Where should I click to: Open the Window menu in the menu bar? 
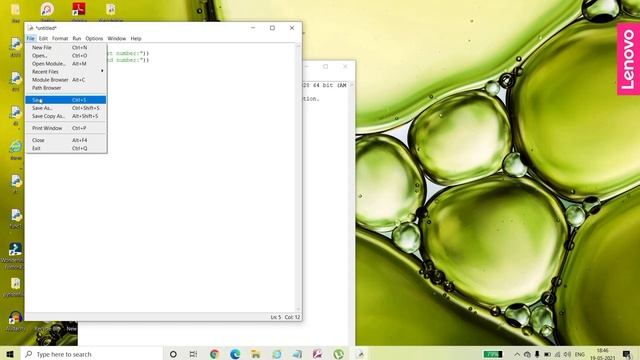(x=117, y=38)
